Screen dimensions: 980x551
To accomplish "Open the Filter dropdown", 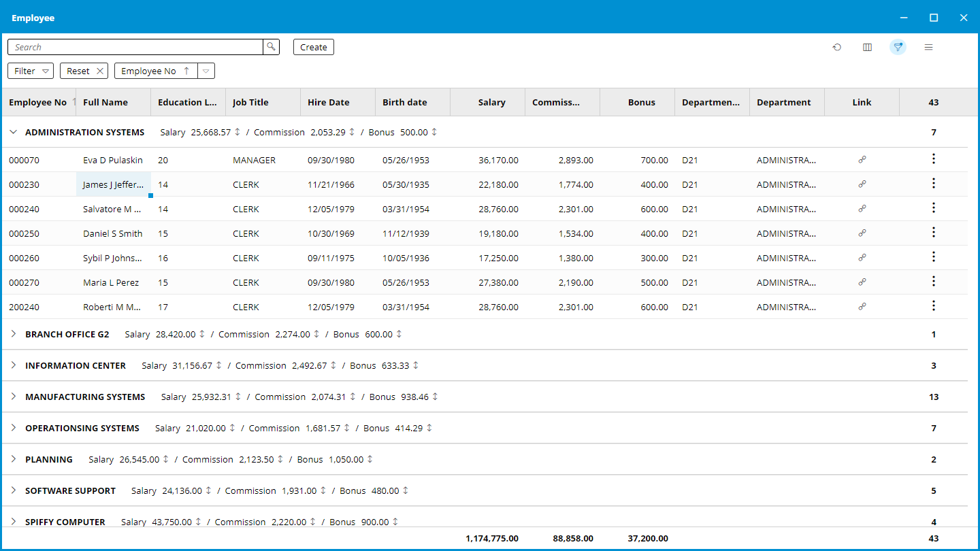I will tap(33, 71).
